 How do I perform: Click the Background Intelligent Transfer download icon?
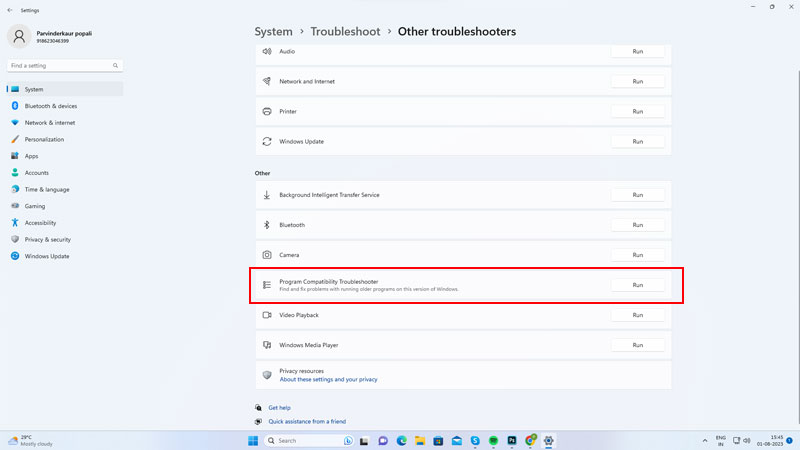tap(267, 195)
